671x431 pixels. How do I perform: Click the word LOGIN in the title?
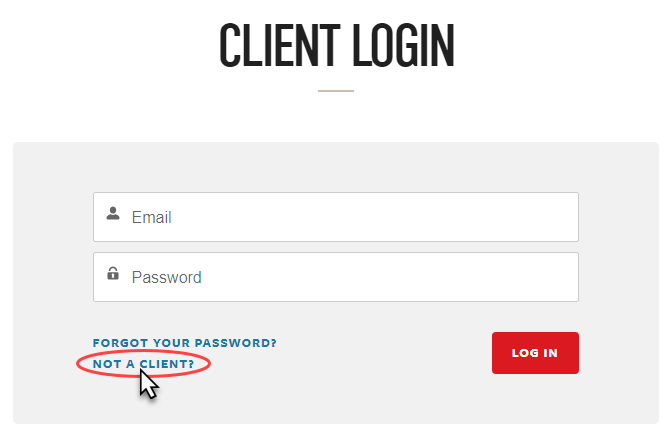(403, 45)
